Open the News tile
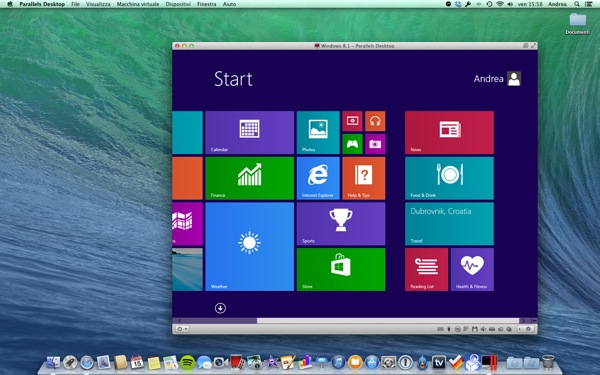Image resolution: width=600 pixels, height=375 pixels. click(x=449, y=132)
